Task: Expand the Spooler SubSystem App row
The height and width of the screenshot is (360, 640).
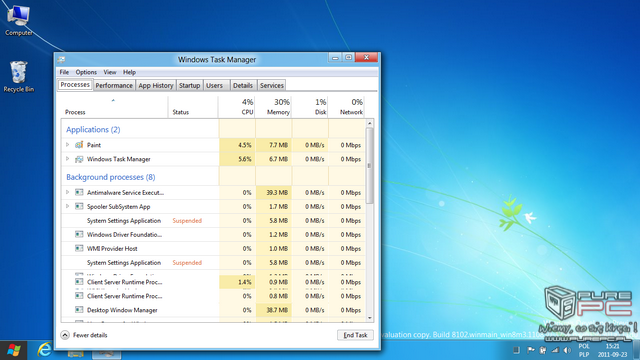Action: pos(68,206)
